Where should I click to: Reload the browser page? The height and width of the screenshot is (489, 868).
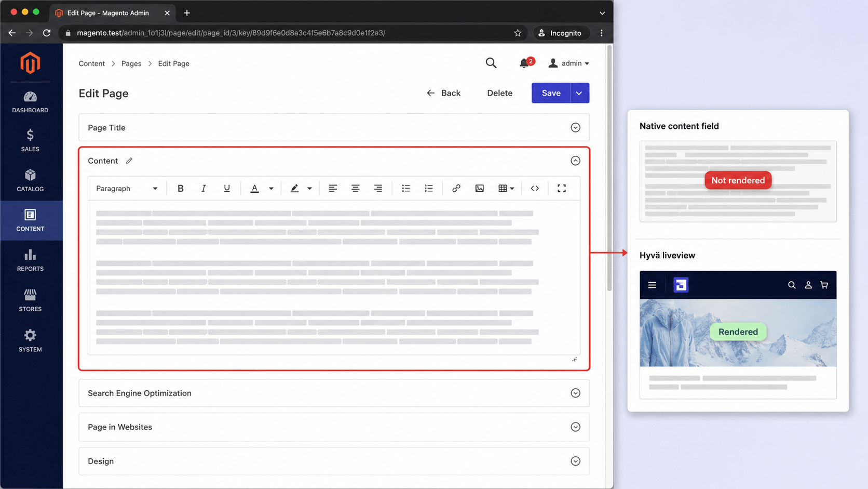tap(47, 33)
